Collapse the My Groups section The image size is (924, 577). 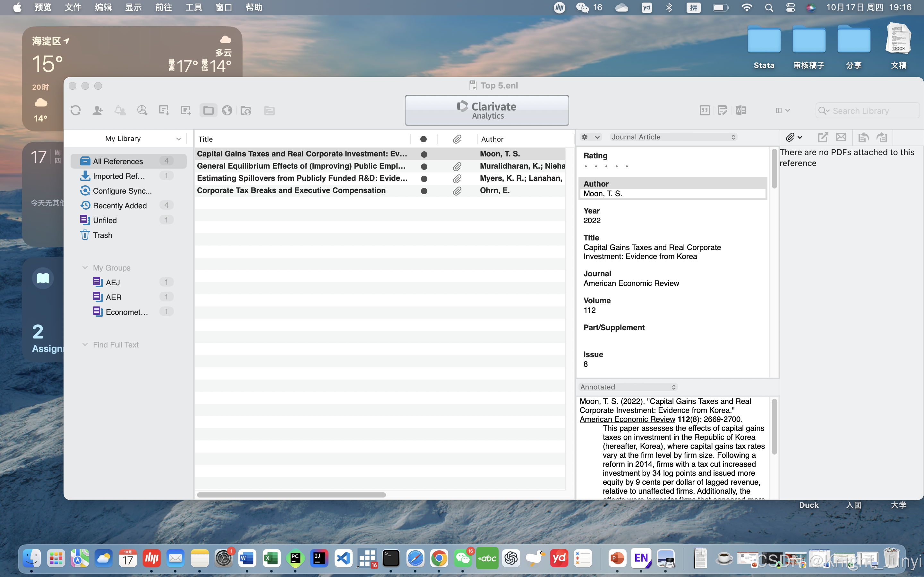click(85, 268)
